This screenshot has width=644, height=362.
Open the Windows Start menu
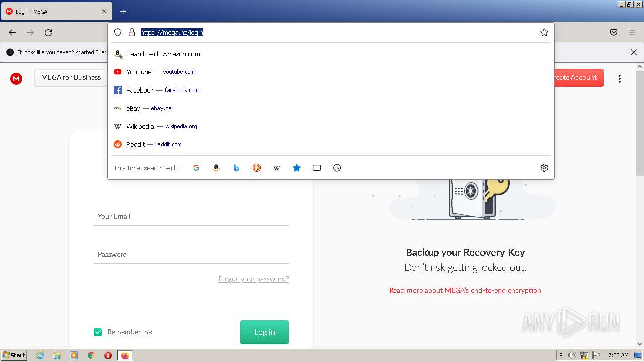[14, 355]
